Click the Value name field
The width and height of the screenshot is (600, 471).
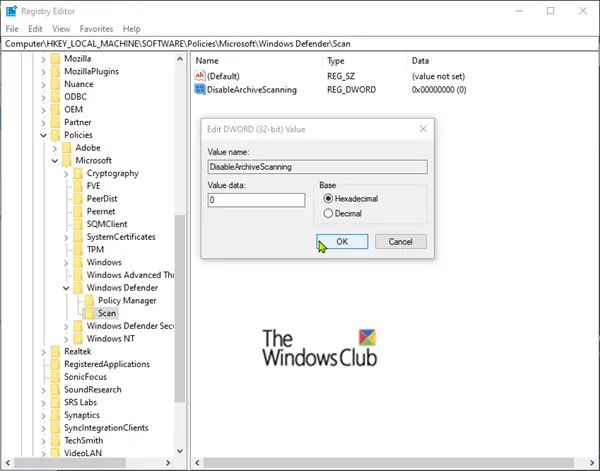click(318, 167)
